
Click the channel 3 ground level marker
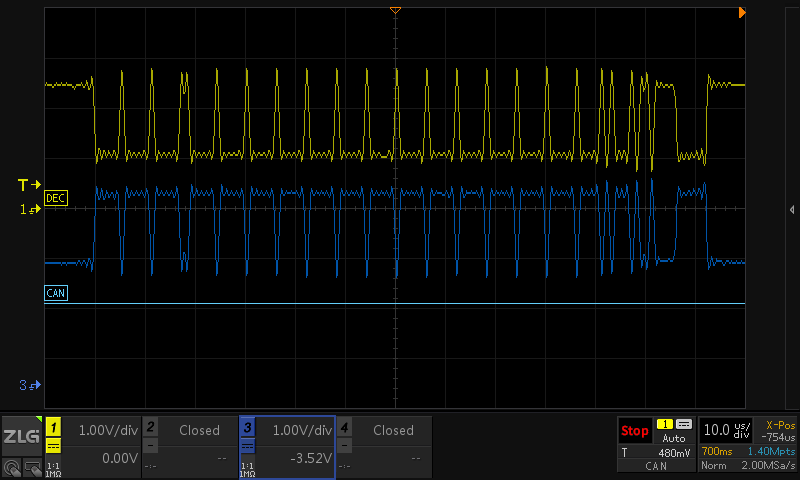tap(30, 385)
